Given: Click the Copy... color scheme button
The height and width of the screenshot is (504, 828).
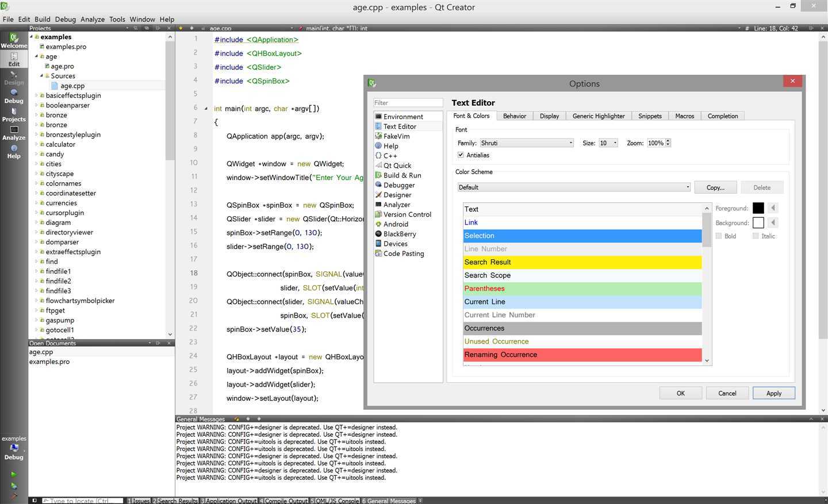Looking at the screenshot, I should tap(715, 187).
